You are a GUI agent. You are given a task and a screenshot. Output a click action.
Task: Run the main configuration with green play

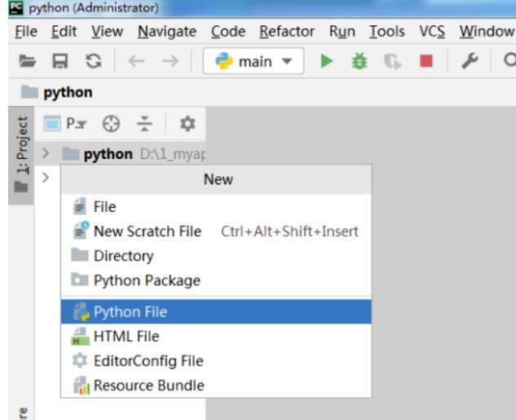click(x=326, y=61)
